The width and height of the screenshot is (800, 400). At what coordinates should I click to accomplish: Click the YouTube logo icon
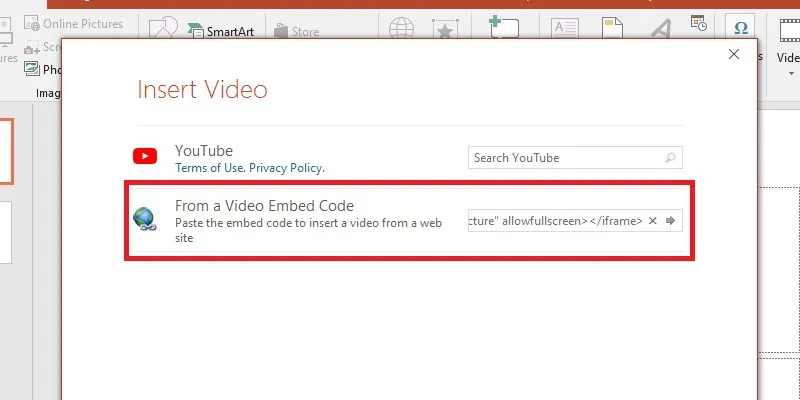click(x=145, y=156)
